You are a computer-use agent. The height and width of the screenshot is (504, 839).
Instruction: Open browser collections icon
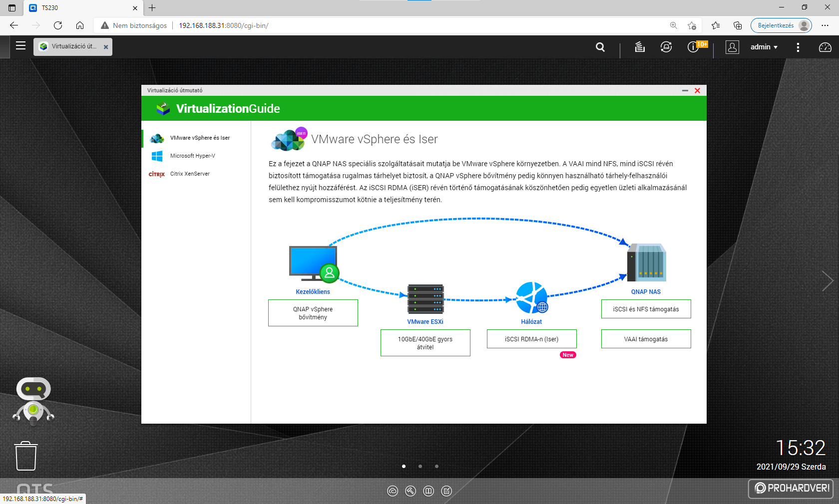tap(738, 25)
